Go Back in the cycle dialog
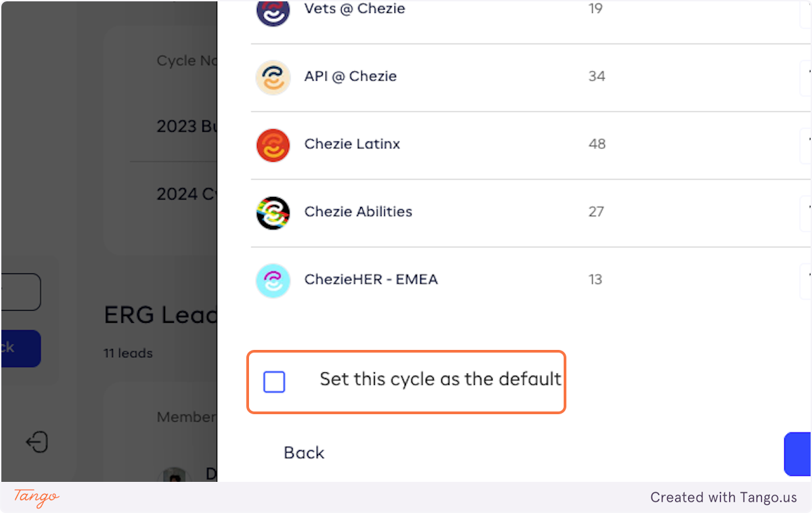 [304, 453]
